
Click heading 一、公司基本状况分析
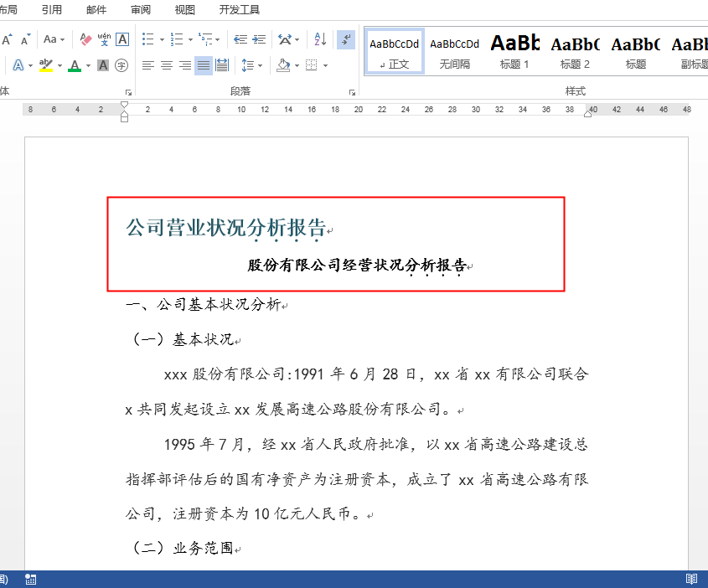click(204, 305)
